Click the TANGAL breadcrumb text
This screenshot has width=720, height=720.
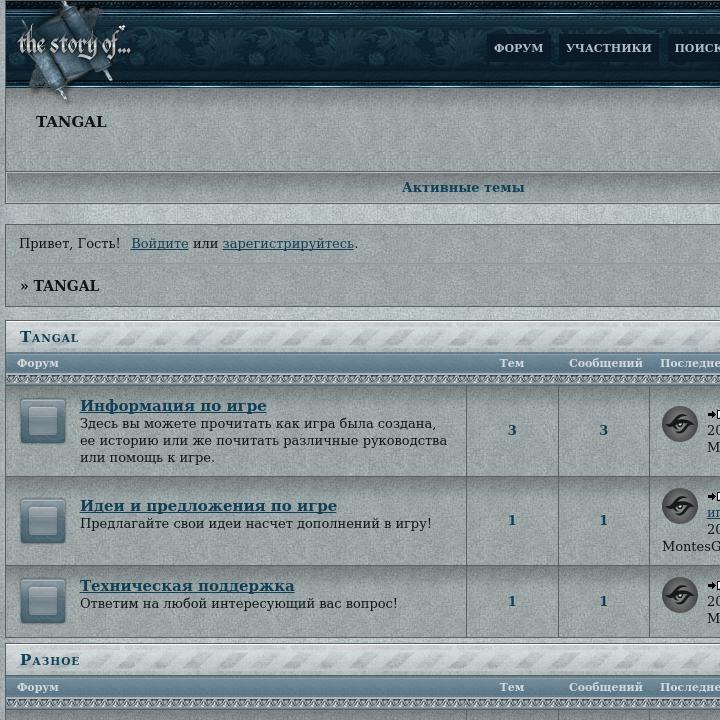click(67, 286)
